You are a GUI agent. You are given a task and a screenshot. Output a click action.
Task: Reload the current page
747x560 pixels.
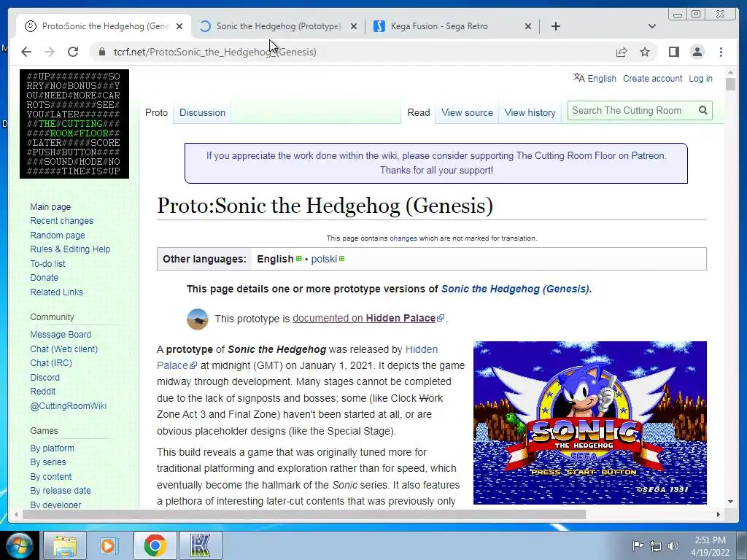[x=73, y=52]
